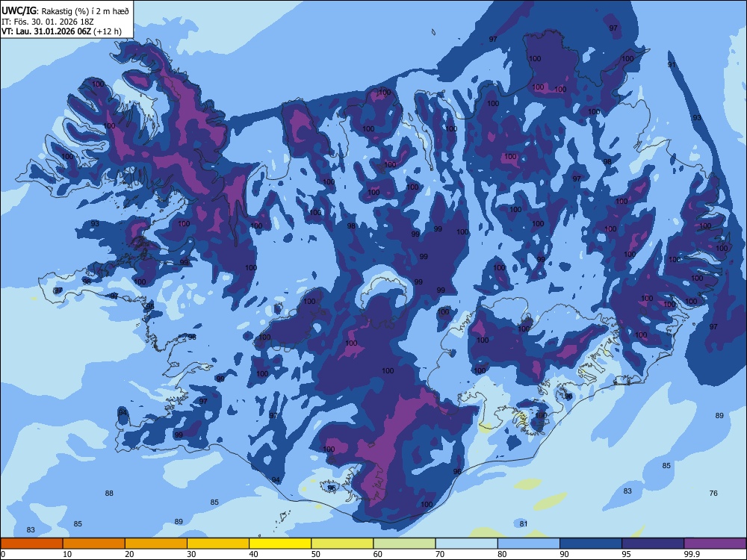The width and height of the screenshot is (747, 560).
Task: Click the "91" humidity value on the map
Action: 672,65
